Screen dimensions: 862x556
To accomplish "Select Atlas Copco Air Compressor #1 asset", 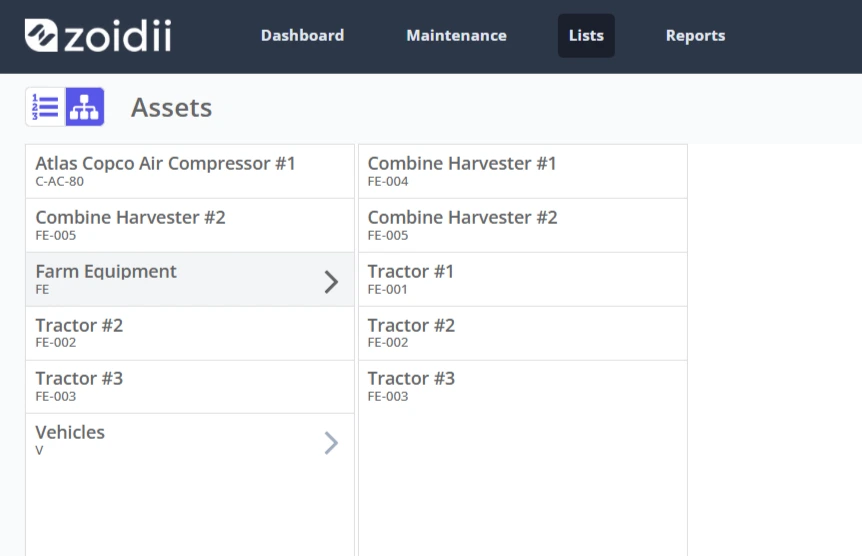I will [190, 172].
